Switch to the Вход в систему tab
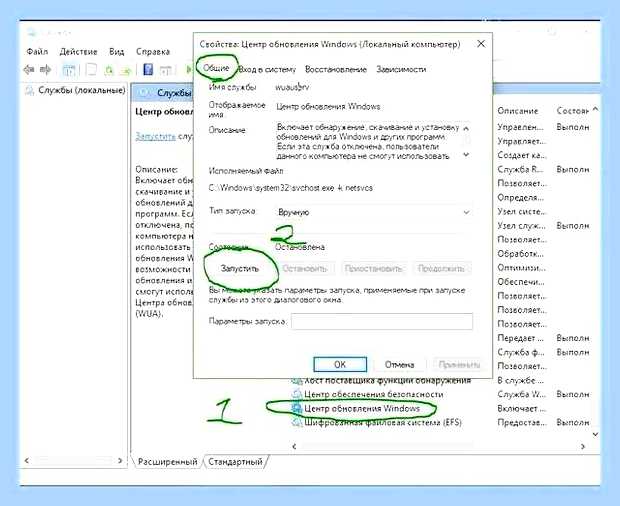 coord(267,69)
